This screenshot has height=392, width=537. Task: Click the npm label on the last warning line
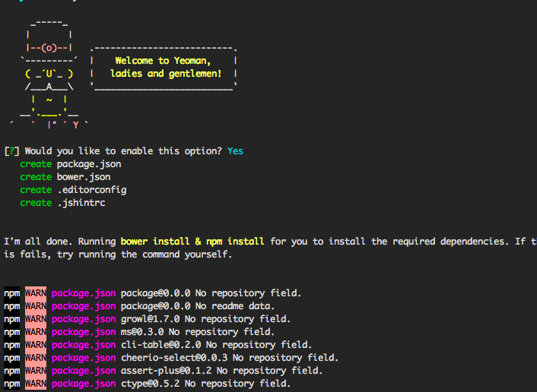[x=12, y=384]
